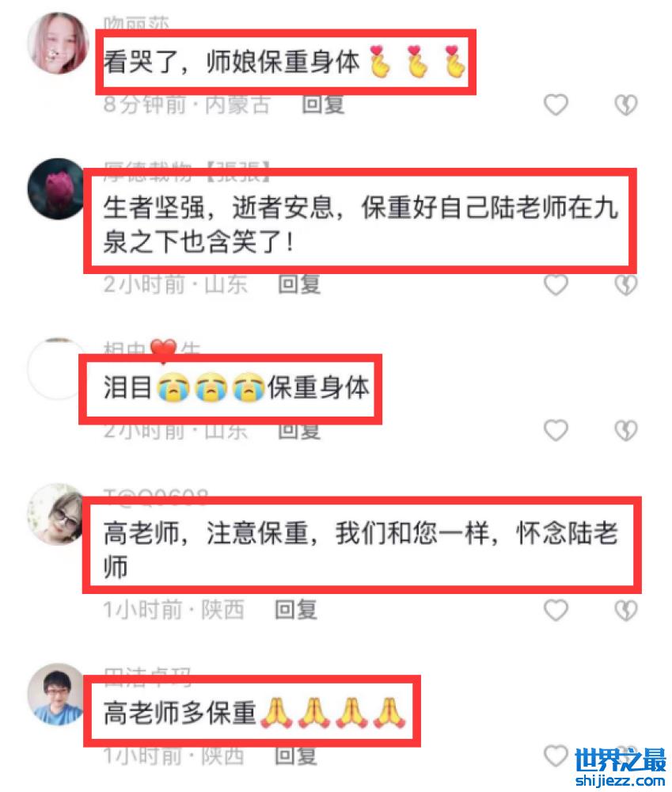Reply to the 高老师多保重 comment
This screenshot has width=672, height=792.
click(x=296, y=756)
